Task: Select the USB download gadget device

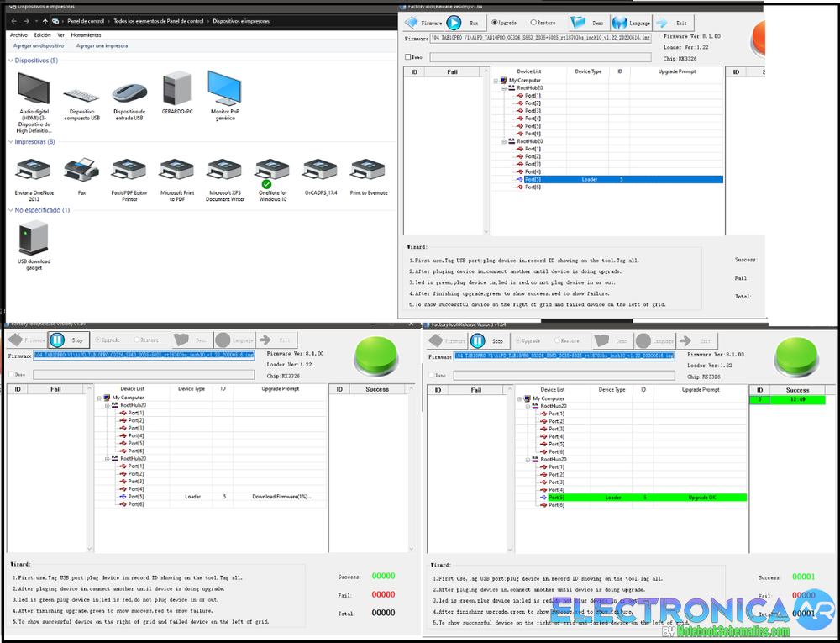Action: click(x=34, y=244)
